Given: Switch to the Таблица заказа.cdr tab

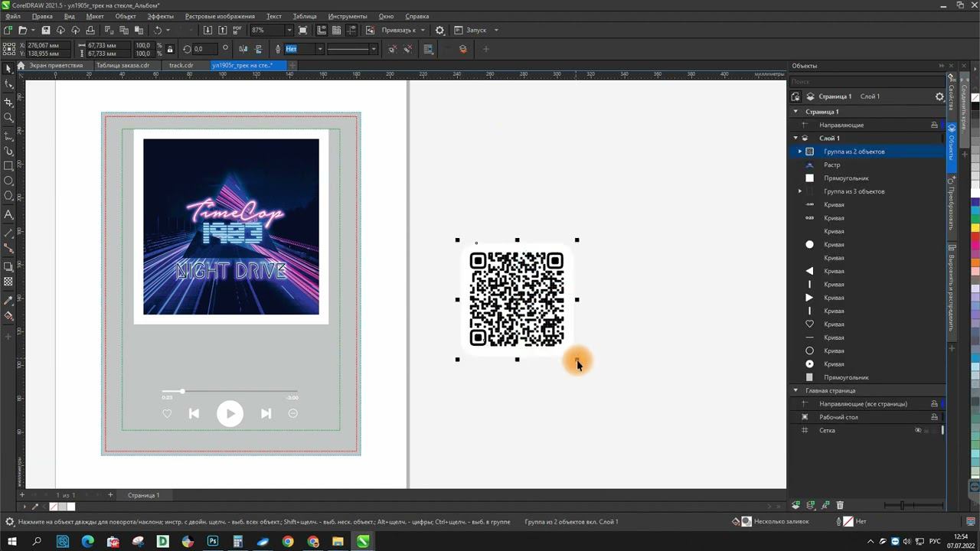Looking at the screenshot, I should pos(122,65).
